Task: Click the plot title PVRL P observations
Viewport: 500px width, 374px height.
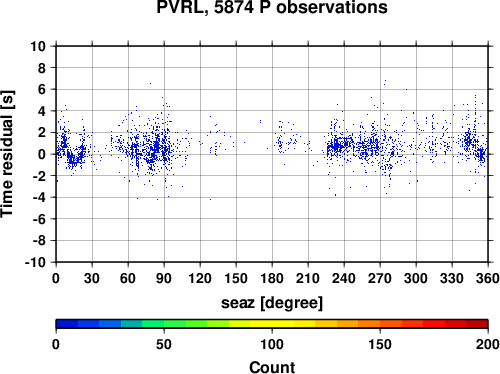Action: coord(272,7)
